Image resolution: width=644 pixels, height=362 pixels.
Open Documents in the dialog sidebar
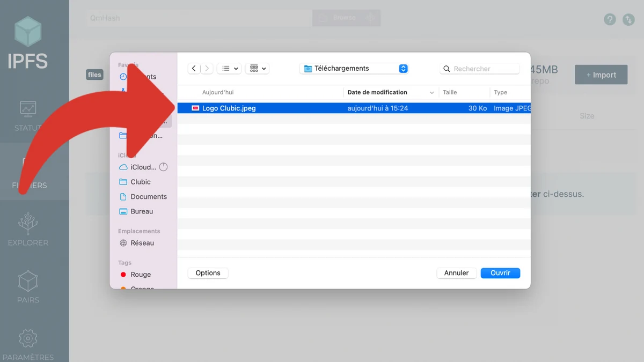(x=143, y=197)
